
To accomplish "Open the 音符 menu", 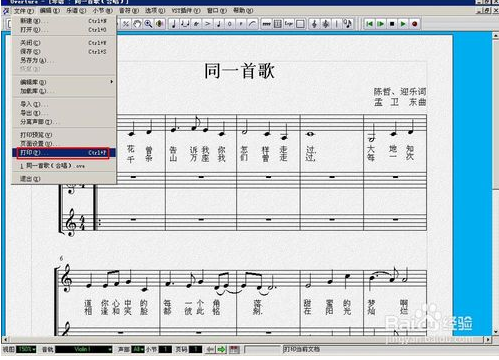I will tap(129, 11).
